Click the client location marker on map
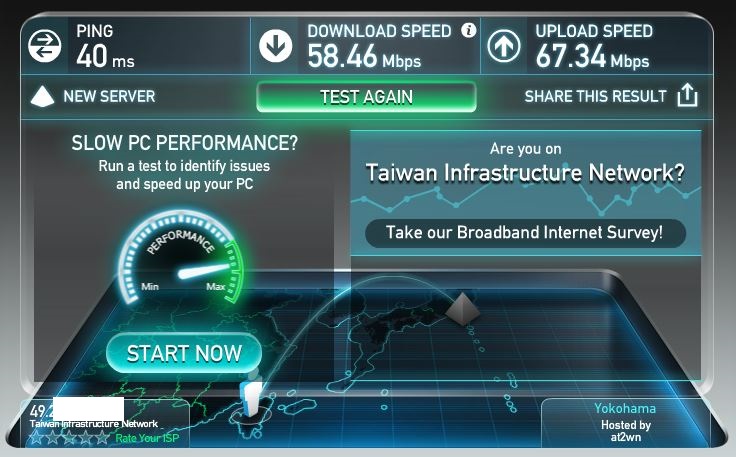 [251, 399]
